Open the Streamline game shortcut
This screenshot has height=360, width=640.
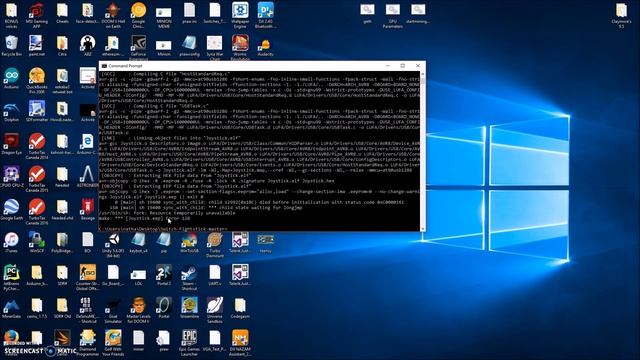pyautogui.click(x=189, y=308)
